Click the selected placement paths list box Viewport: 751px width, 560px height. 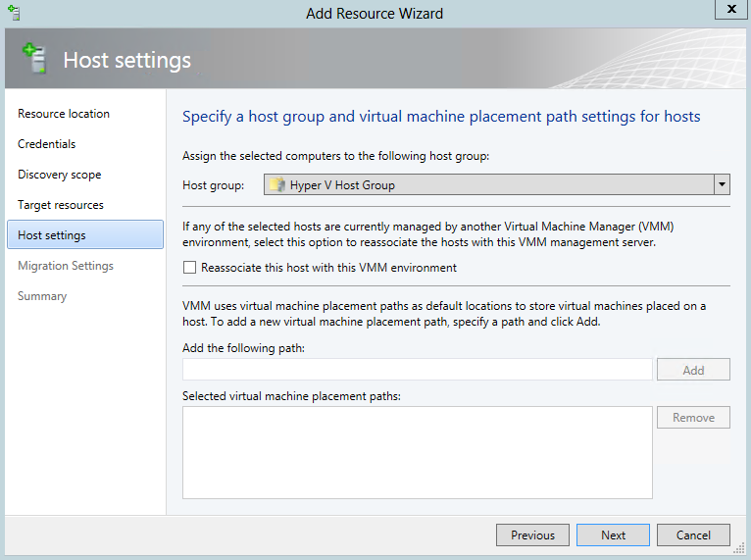(x=418, y=453)
